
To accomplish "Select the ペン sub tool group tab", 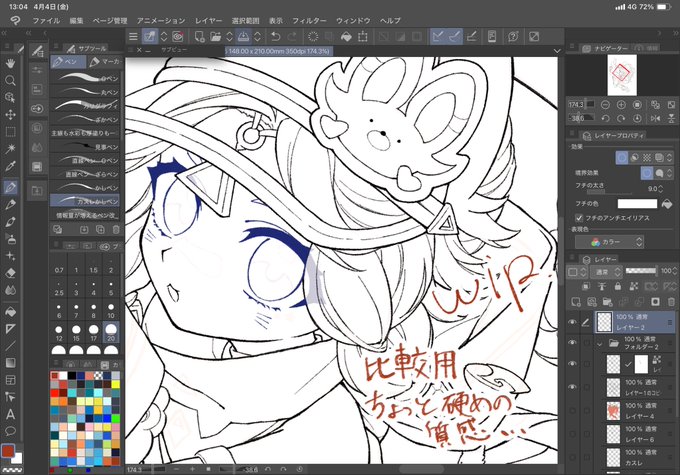I will (68, 62).
